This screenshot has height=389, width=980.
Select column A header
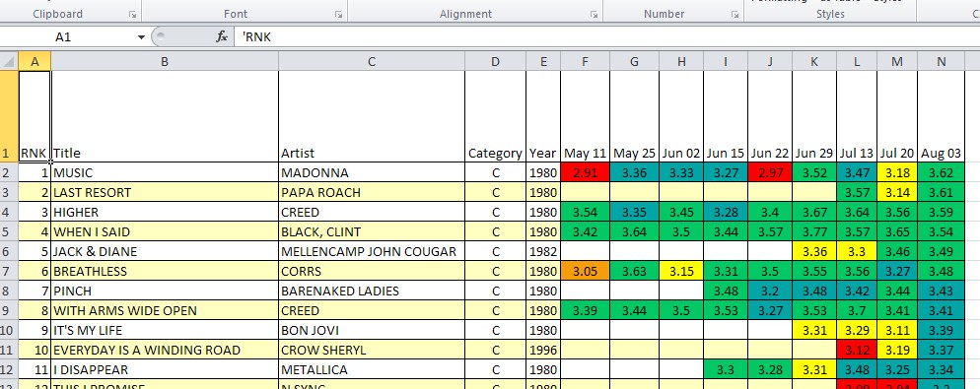[x=35, y=61]
